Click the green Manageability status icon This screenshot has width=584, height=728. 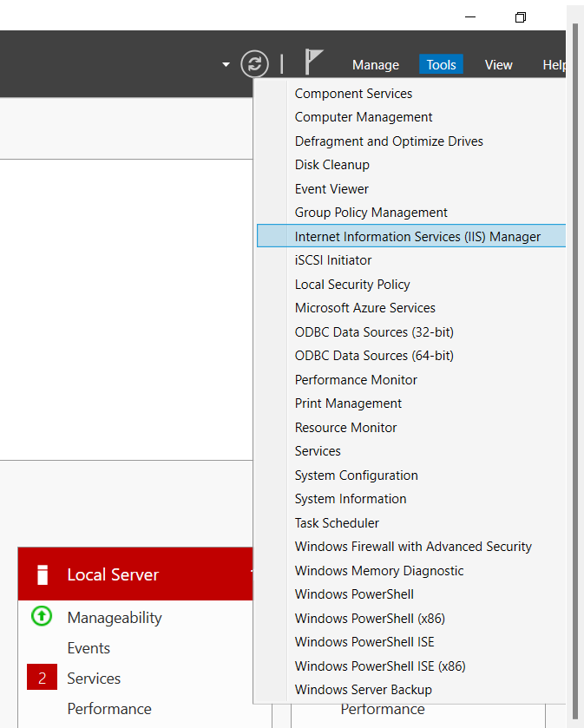tap(42, 617)
